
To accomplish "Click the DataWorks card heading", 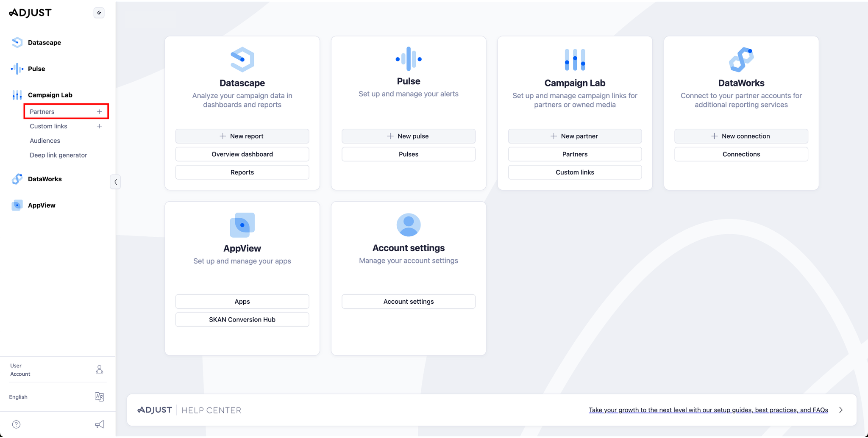I will click(x=741, y=83).
